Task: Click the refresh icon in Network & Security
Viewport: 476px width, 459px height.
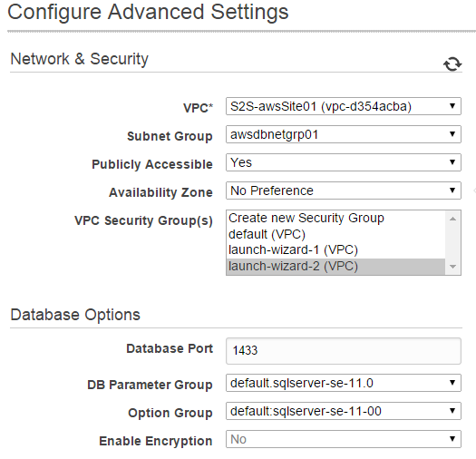Action: click(x=452, y=64)
